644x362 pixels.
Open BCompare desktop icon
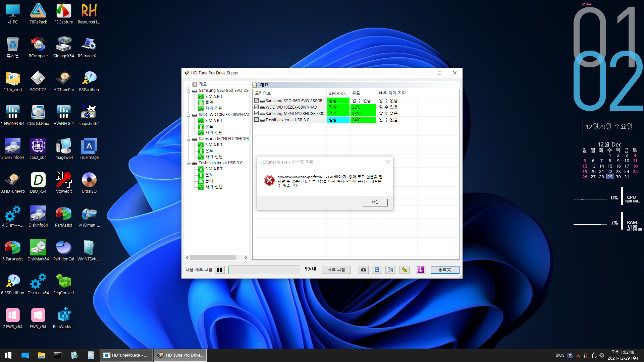pos(38,48)
